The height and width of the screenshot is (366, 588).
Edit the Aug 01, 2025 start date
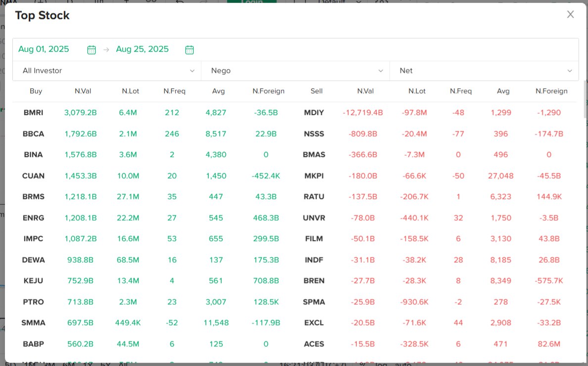[44, 49]
